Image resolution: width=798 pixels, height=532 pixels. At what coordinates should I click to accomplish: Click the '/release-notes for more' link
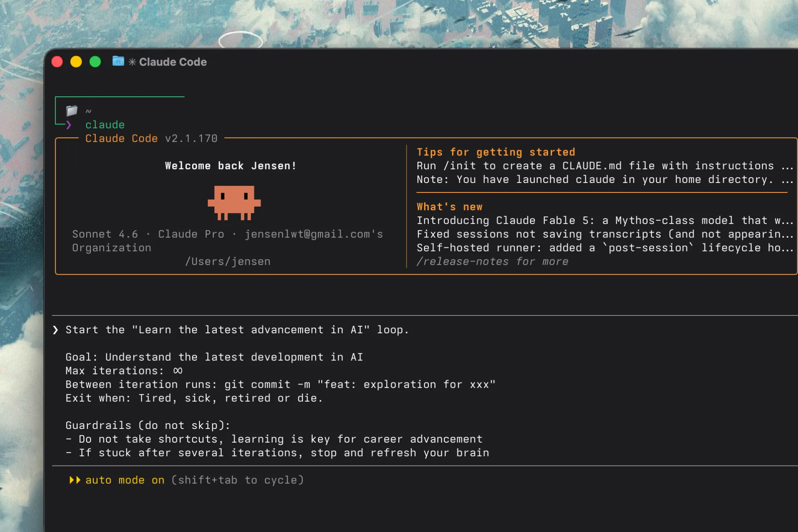[x=493, y=261]
